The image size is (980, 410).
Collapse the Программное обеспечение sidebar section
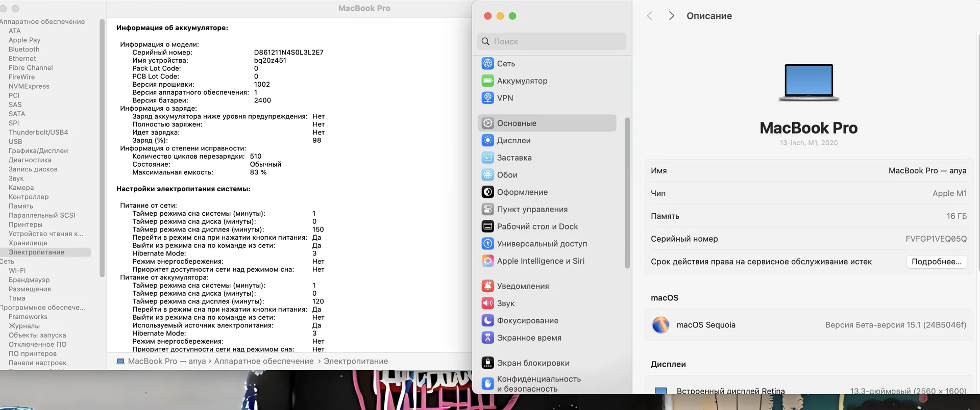(x=42, y=308)
